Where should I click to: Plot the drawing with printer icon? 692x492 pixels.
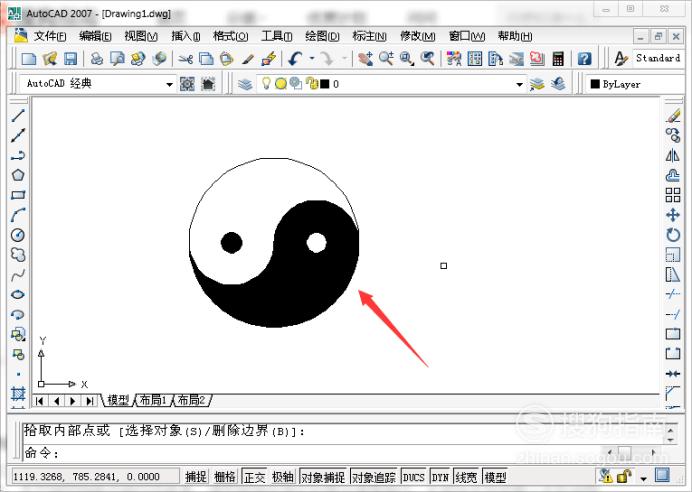click(x=97, y=58)
